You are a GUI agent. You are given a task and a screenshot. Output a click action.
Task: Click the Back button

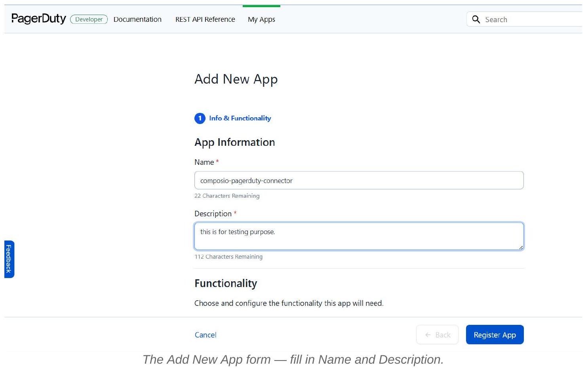click(437, 335)
